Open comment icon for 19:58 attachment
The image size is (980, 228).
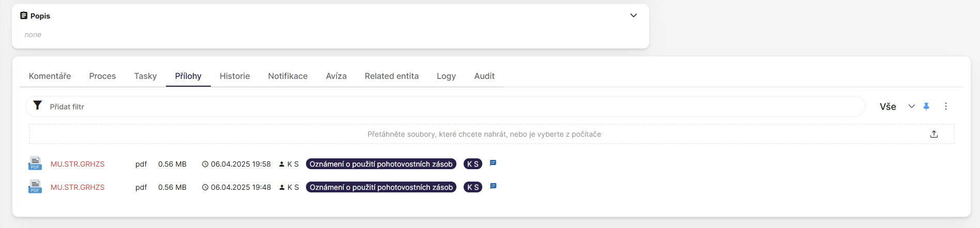click(493, 163)
